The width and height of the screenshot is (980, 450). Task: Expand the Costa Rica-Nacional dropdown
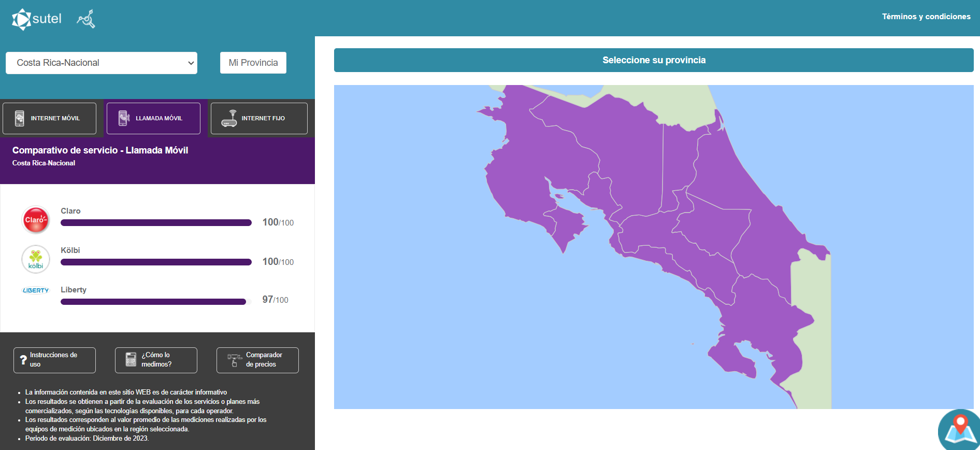(x=102, y=63)
